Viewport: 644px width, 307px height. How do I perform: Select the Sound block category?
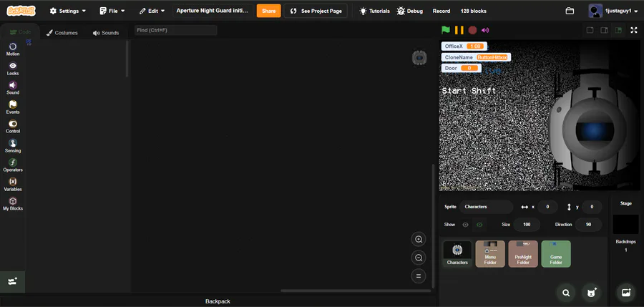pos(13,88)
